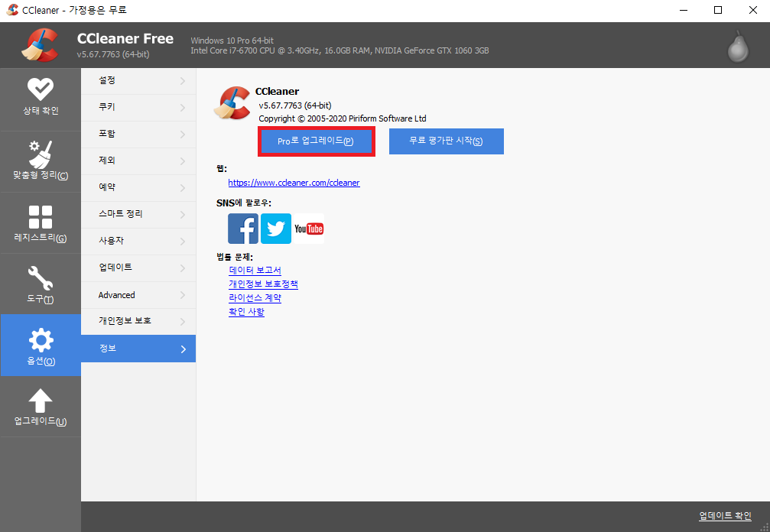Click the 무료 평가판 시작 button
Viewport: 770px width, 532px height.
[447, 141]
